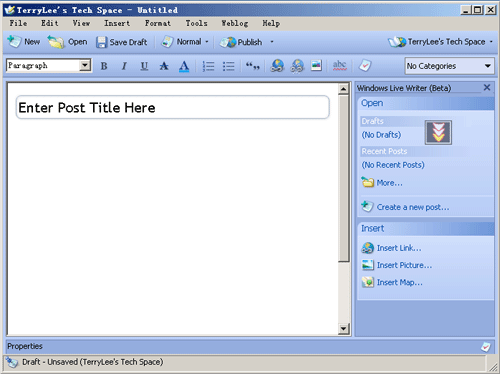Image resolution: width=500 pixels, height=374 pixels.
Task: Click the Normal view mode button
Action: tap(182, 42)
